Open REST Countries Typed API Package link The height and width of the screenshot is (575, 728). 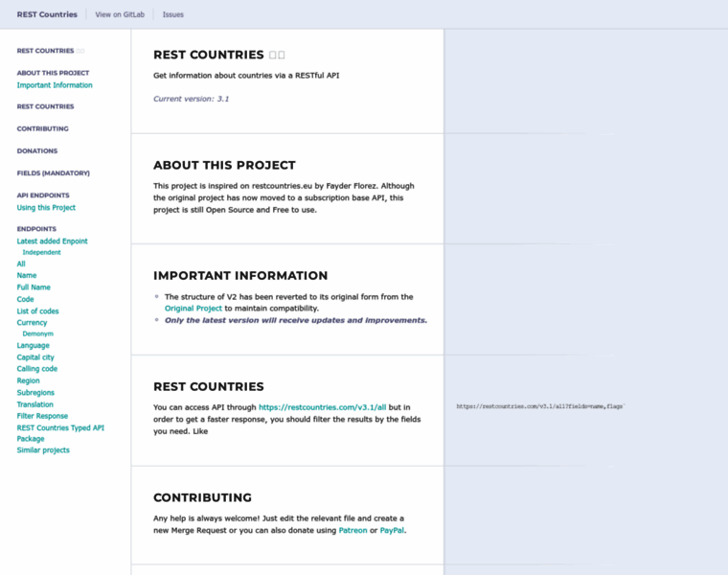[x=60, y=433]
